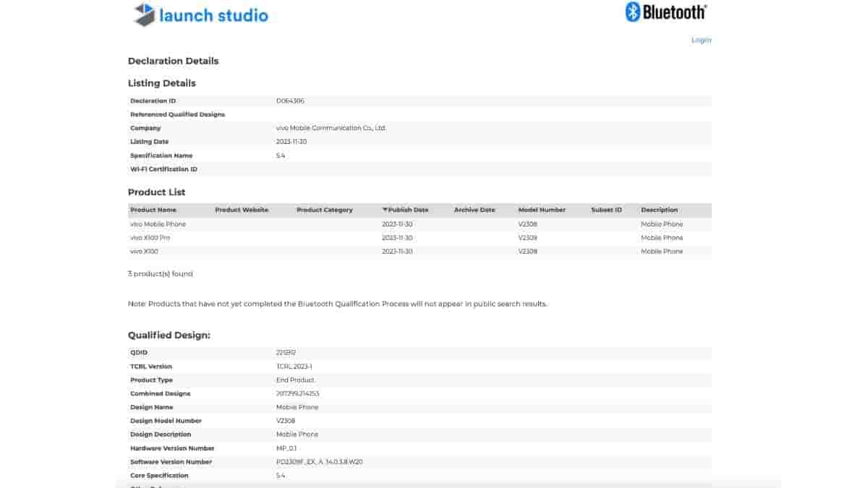Click the Bluetooth wordmark text
Viewport: 868px width, 488px height.
tap(674, 12)
